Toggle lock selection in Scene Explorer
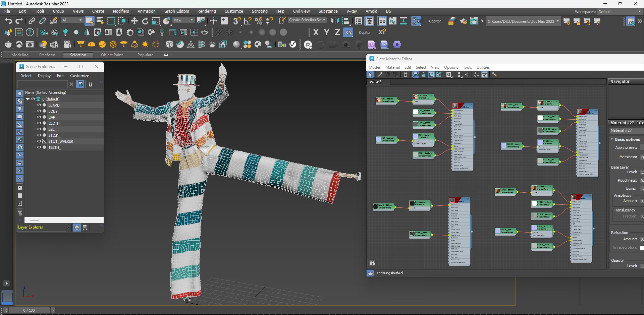 click(90, 84)
